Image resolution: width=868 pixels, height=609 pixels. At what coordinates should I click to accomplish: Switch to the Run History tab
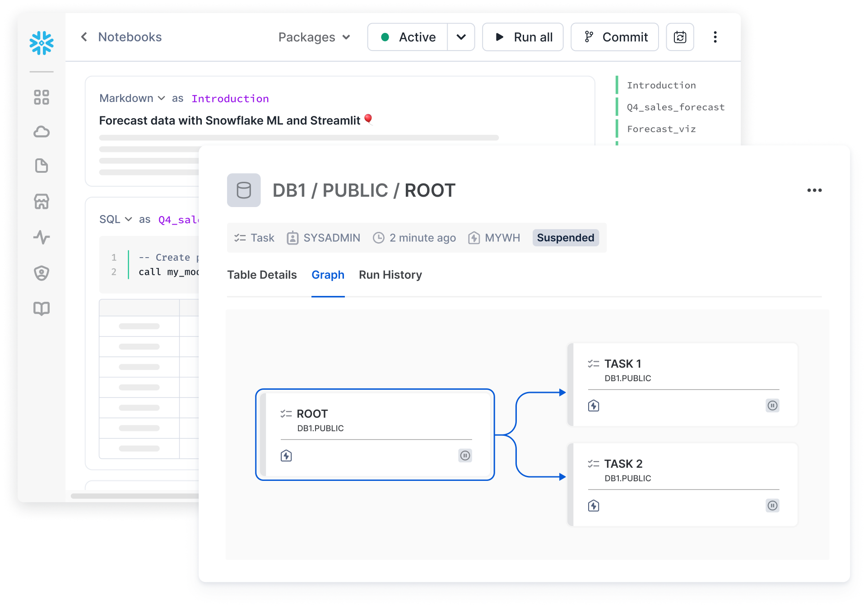coord(390,275)
